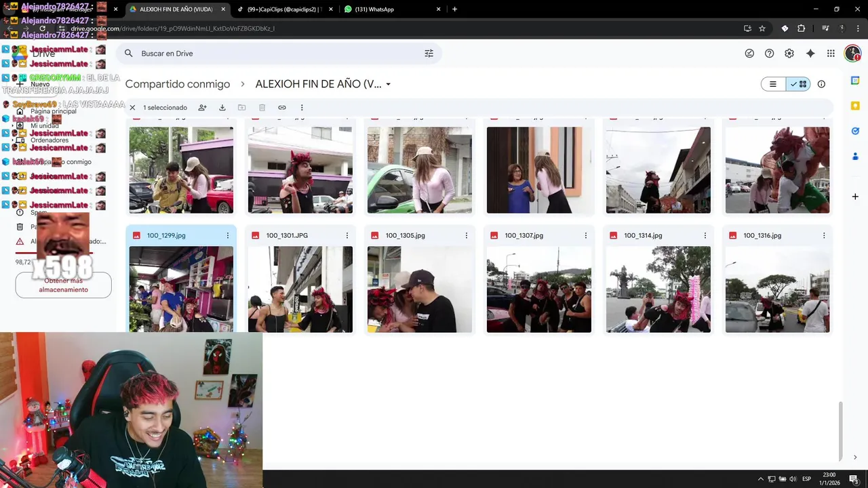Copy link of the selected file
This screenshot has width=868, height=488.
click(x=282, y=107)
